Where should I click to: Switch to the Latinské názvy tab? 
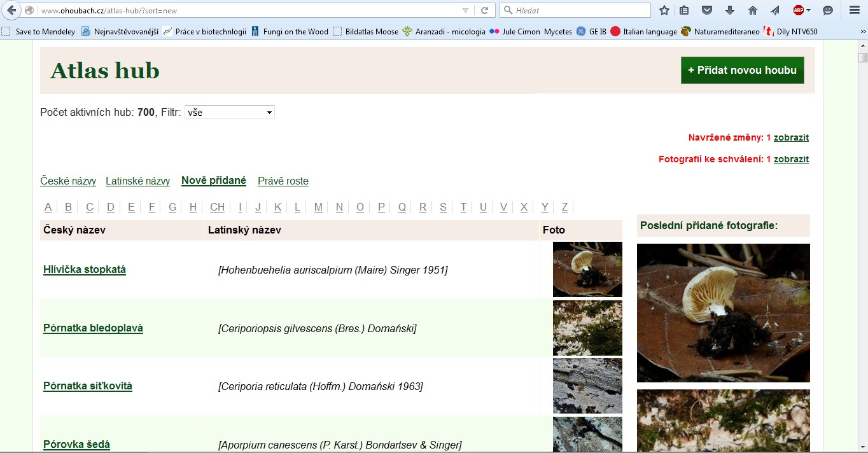click(137, 181)
